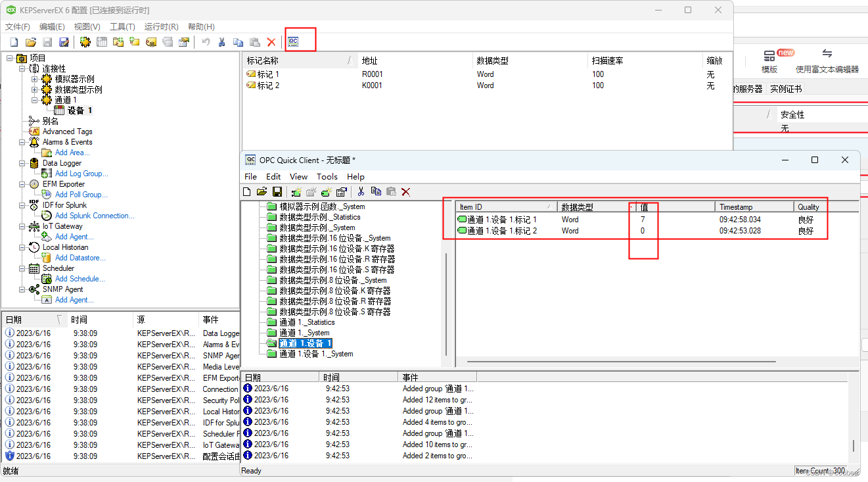The width and height of the screenshot is (868, 482).
Task: Click Cut scissors in KEPServerEX toolbar
Action: tap(221, 42)
